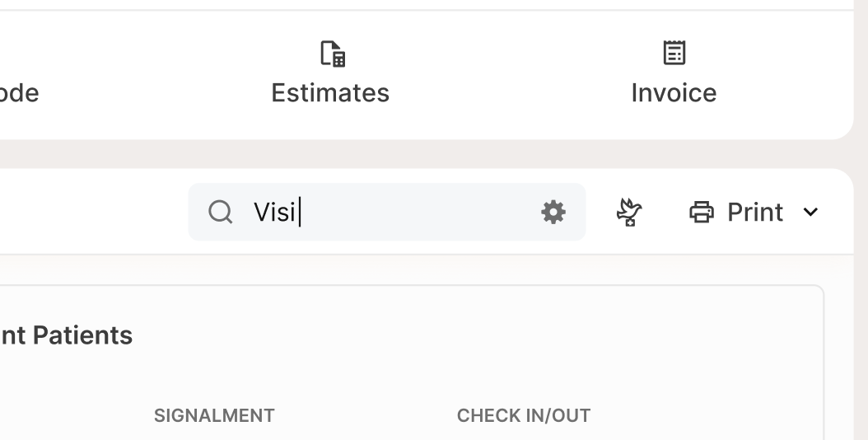Click blank tab bar space between Estimates and Invoice
The image size is (868, 440).
pos(502,76)
